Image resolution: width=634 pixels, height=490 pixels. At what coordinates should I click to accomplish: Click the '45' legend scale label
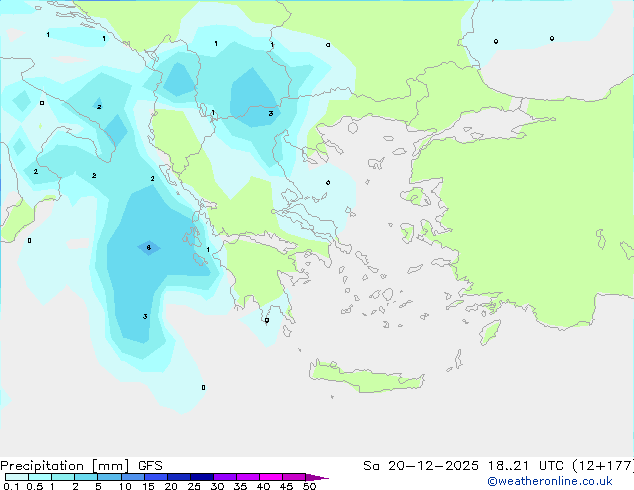[286, 486]
